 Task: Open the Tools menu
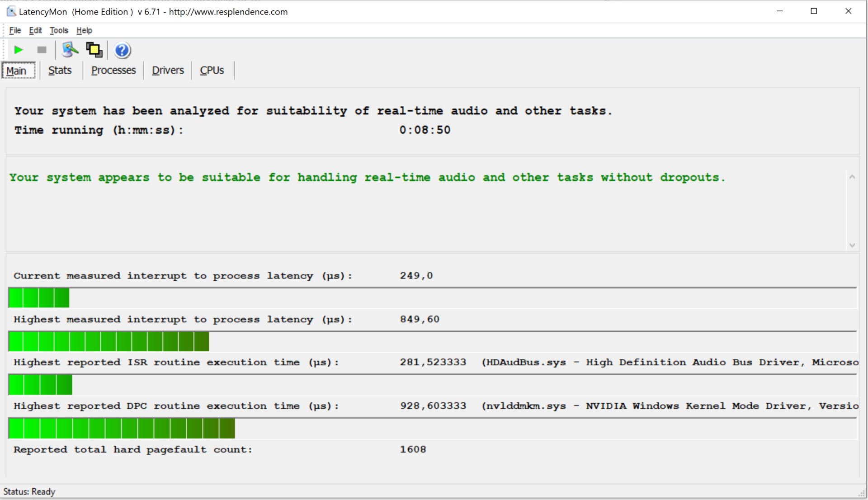[x=59, y=30]
